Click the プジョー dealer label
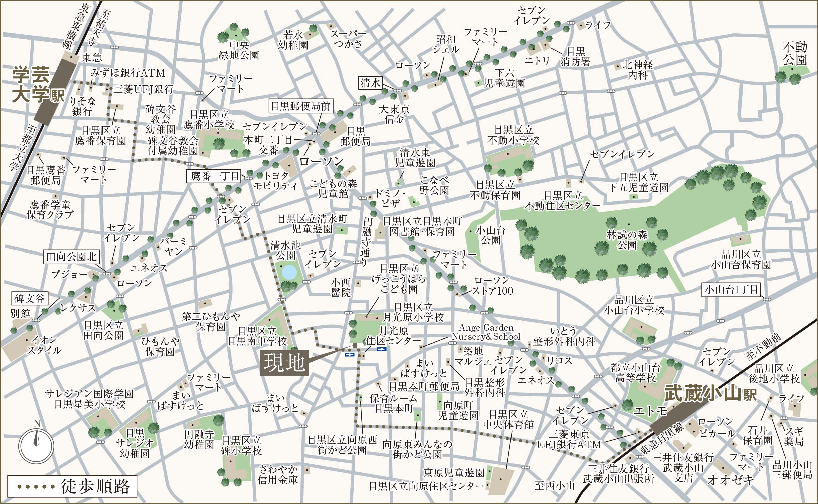The image size is (818, 504). click(69, 275)
